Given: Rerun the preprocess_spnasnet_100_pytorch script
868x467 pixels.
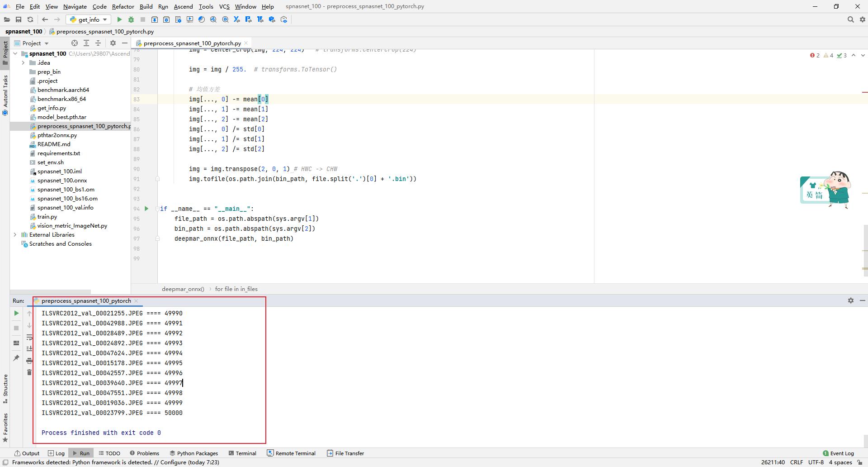Looking at the screenshot, I should pyautogui.click(x=16, y=313).
